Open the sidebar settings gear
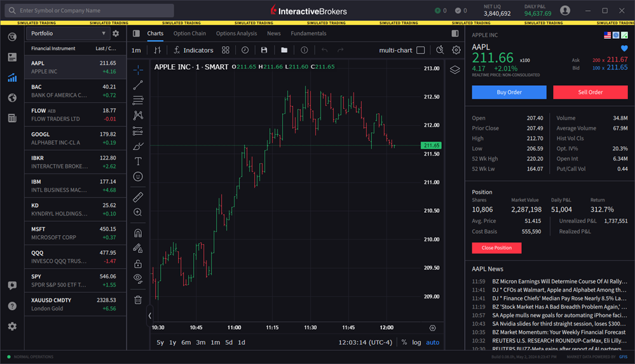The width and height of the screenshot is (635, 364). 12,327
